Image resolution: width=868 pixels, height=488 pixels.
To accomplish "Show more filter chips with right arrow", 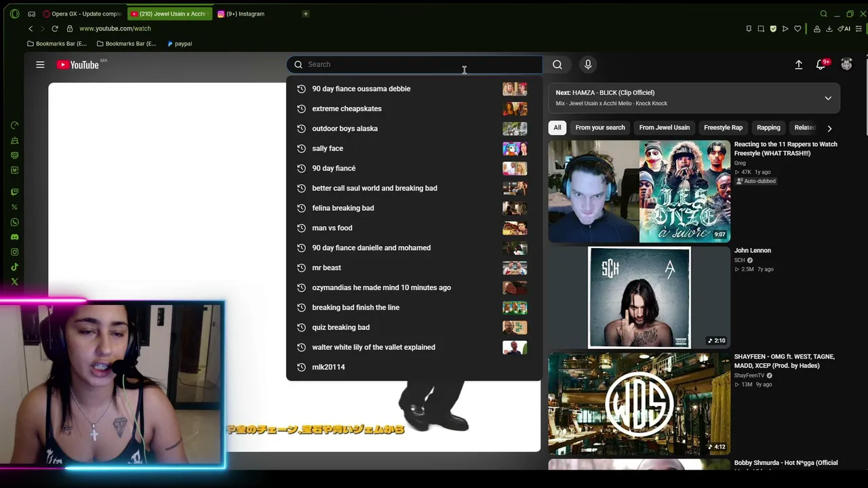I will click(x=829, y=128).
